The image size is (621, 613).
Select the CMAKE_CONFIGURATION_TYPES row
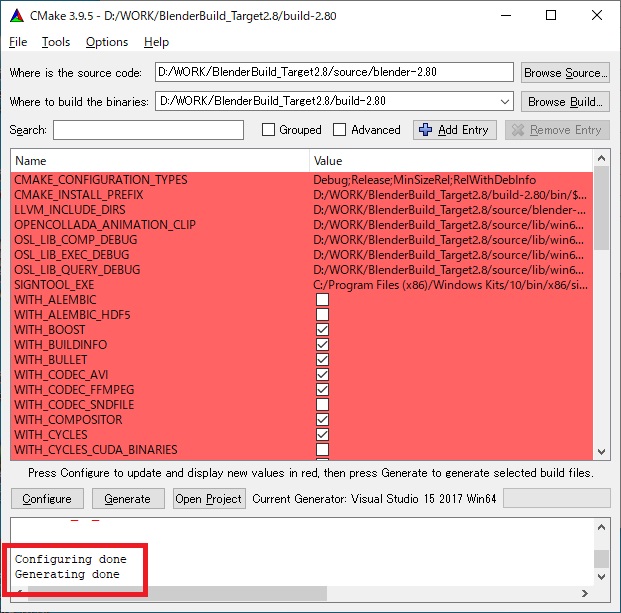(302, 180)
